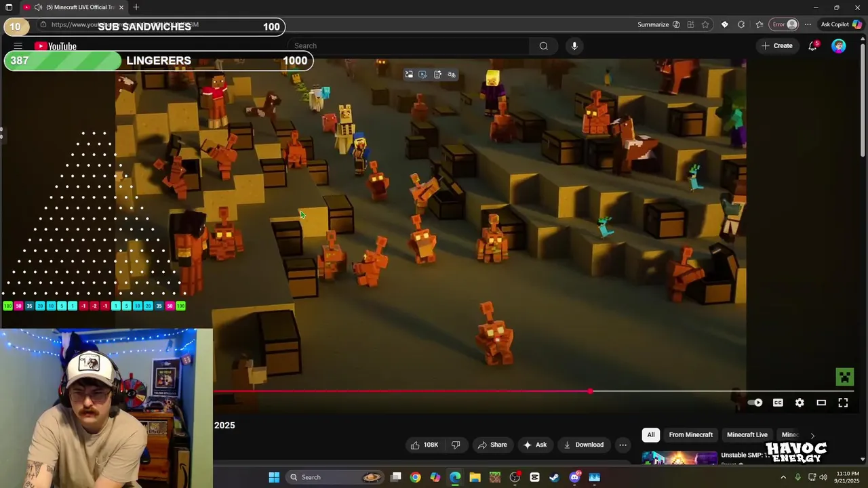Image resolution: width=868 pixels, height=488 pixels.
Task: Open the Unstable SMP video thumbnail
Action: pos(679,458)
